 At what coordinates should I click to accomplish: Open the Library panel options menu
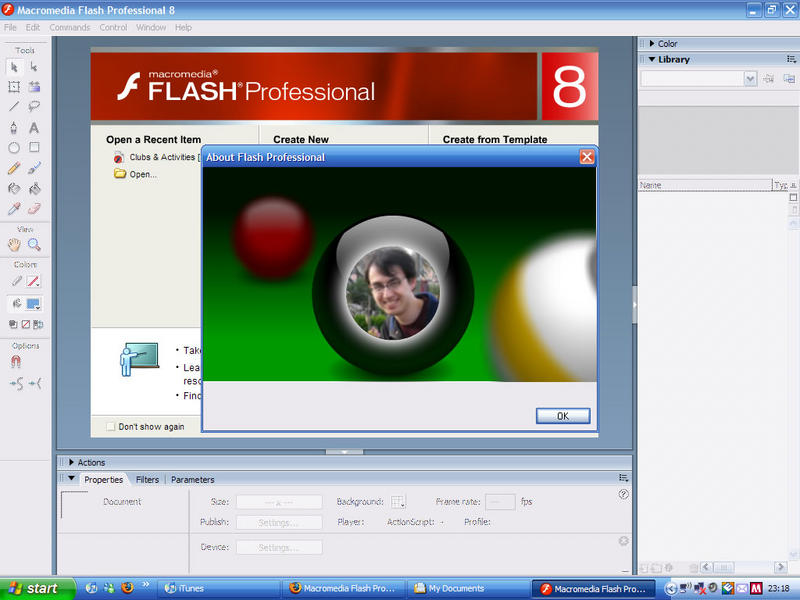[791, 59]
